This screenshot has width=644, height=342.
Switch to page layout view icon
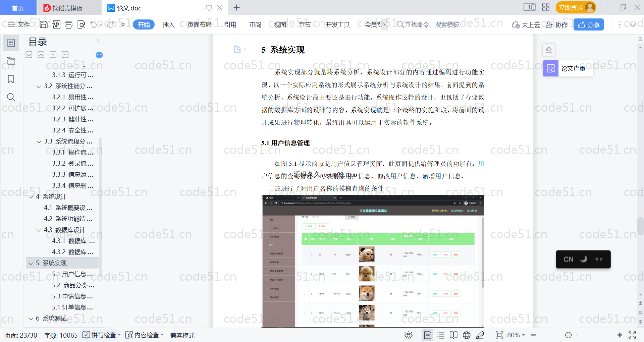428,335
